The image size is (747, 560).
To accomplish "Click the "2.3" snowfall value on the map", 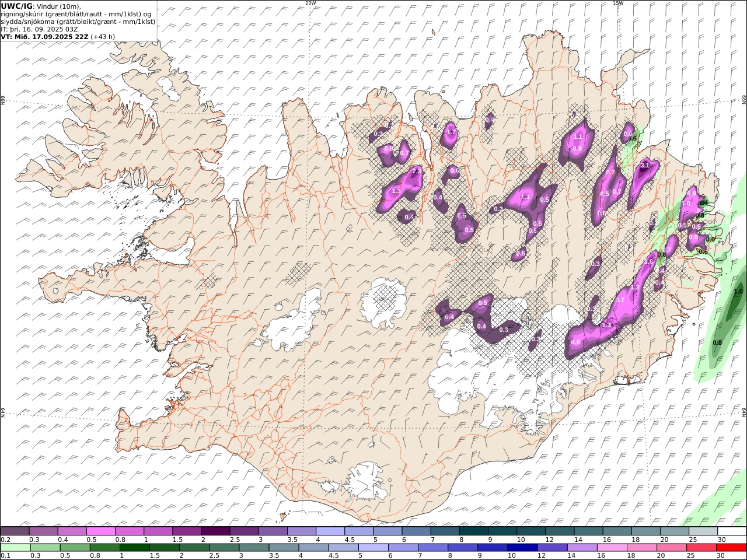I will (x=417, y=171).
